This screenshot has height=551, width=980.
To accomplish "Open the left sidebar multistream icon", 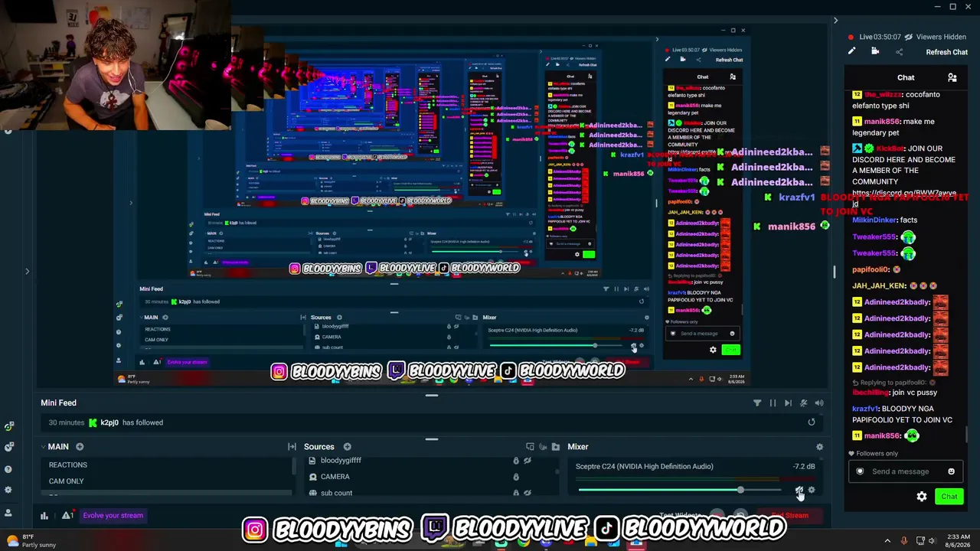I will coord(8,425).
